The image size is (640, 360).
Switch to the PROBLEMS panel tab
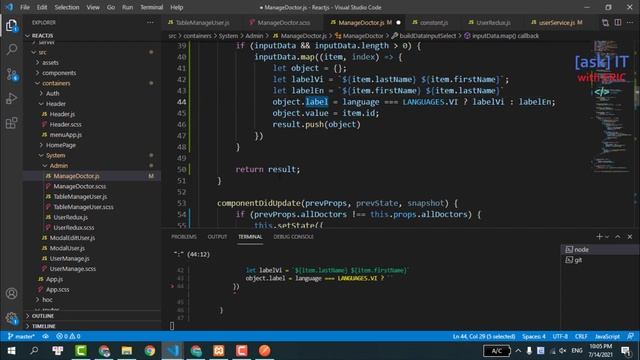click(x=184, y=237)
